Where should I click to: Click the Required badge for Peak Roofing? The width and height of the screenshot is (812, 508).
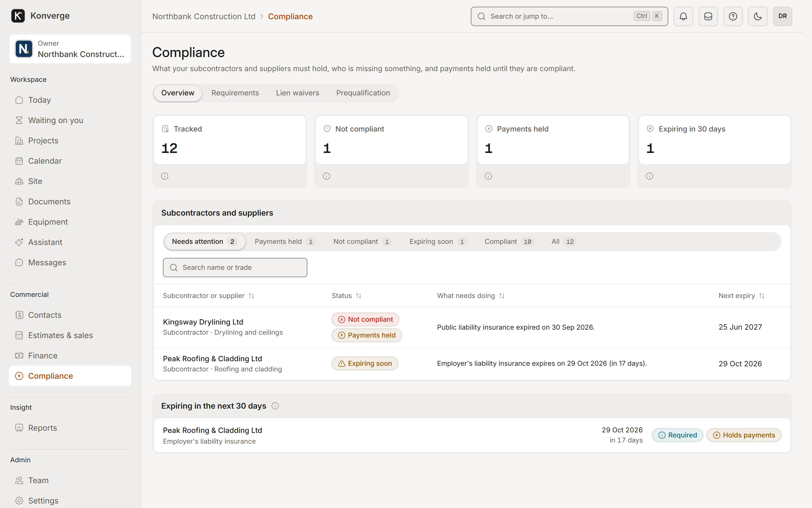tap(677, 435)
